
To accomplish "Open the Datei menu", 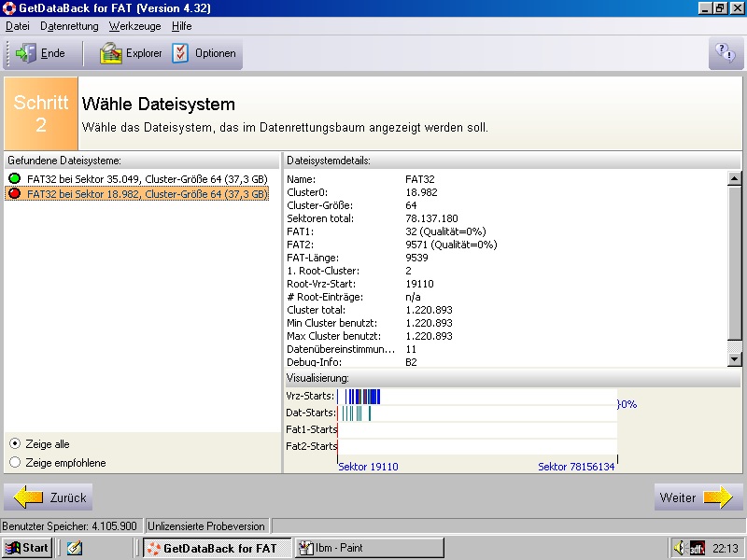I will [18, 26].
